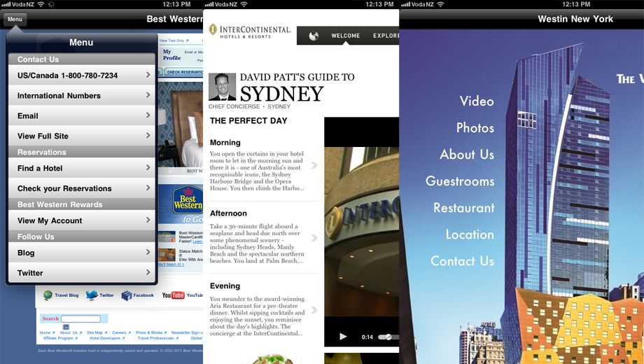Click the Site Map footer link

[97, 332]
